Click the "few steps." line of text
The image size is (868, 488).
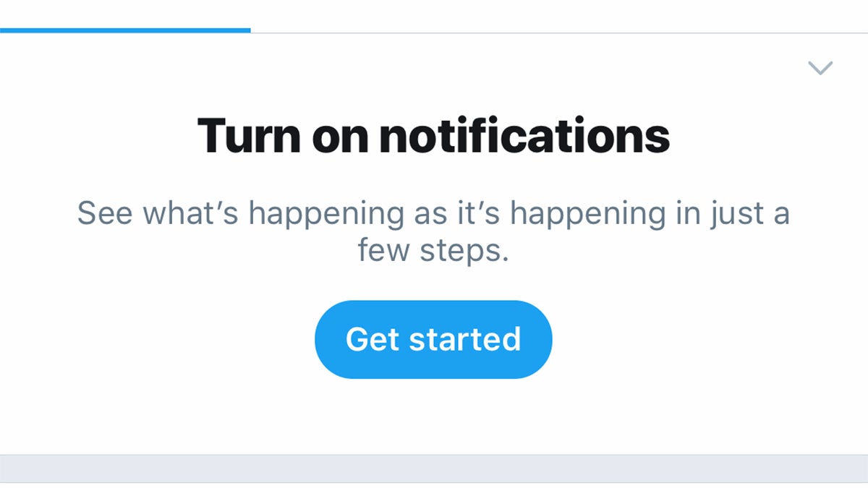(x=433, y=250)
